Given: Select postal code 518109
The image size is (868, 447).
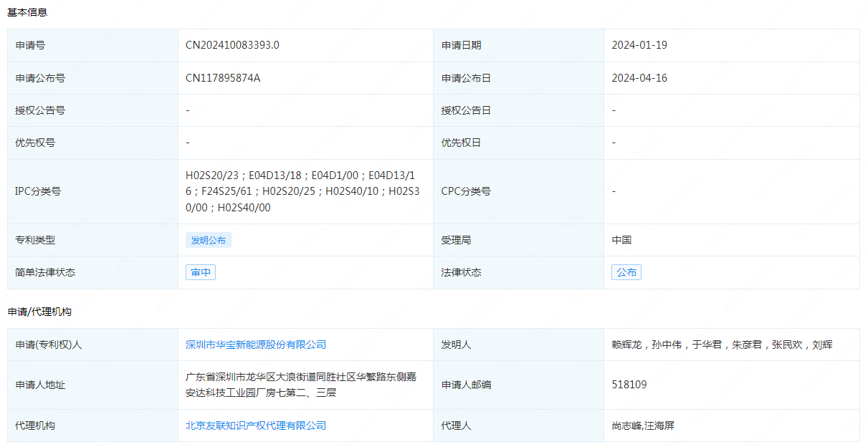Looking at the screenshot, I should coord(629,385).
